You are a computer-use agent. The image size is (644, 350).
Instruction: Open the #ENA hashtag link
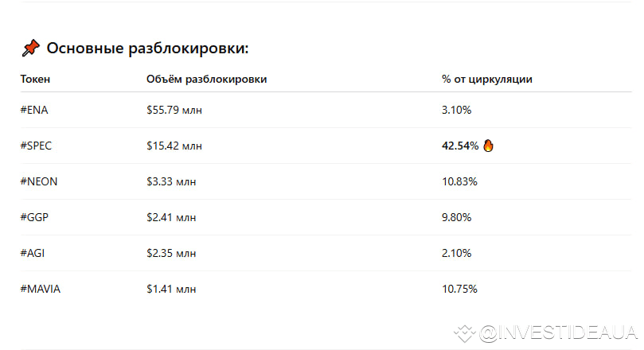tap(34, 110)
